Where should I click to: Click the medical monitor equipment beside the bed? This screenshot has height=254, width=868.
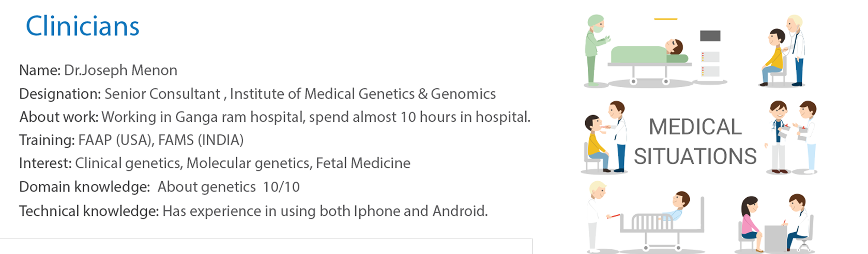(x=710, y=54)
